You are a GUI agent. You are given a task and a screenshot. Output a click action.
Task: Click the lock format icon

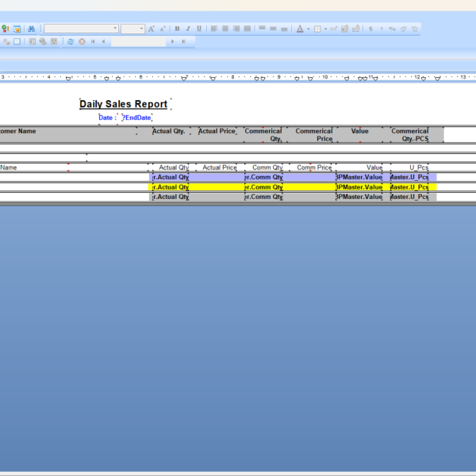tap(344, 29)
